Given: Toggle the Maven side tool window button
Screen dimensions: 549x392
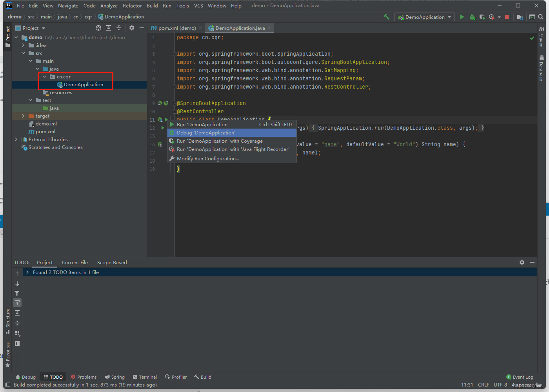Looking at the screenshot, I should [x=541, y=37].
